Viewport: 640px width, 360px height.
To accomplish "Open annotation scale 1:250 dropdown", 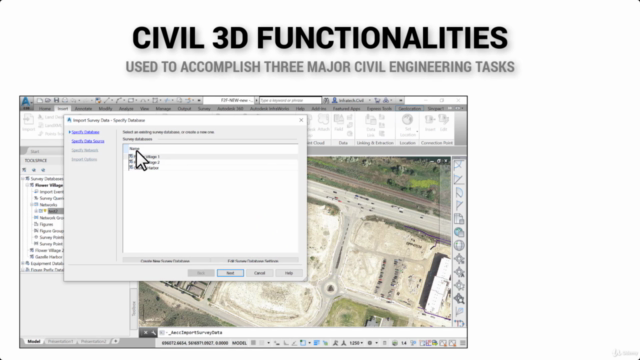I will click(x=357, y=343).
